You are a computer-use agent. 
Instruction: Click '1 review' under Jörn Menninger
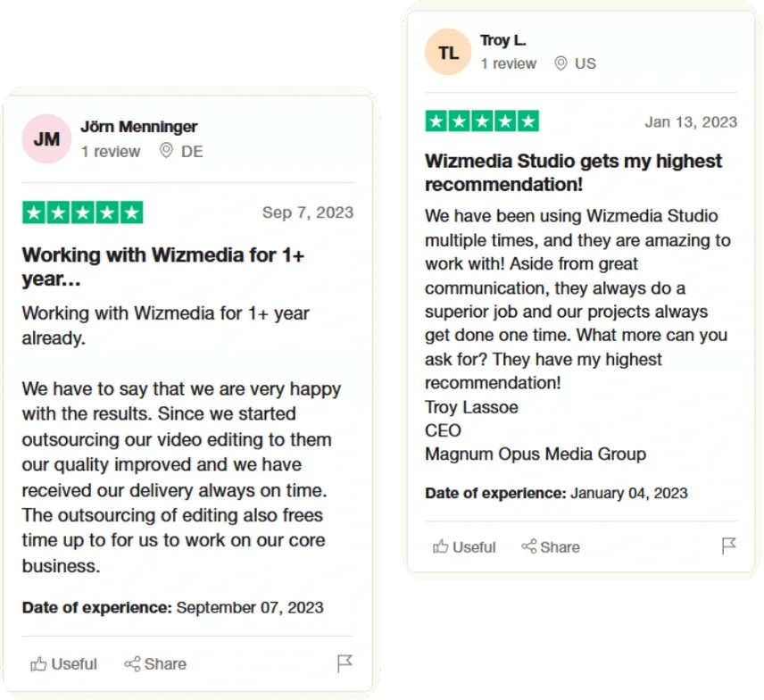111,152
